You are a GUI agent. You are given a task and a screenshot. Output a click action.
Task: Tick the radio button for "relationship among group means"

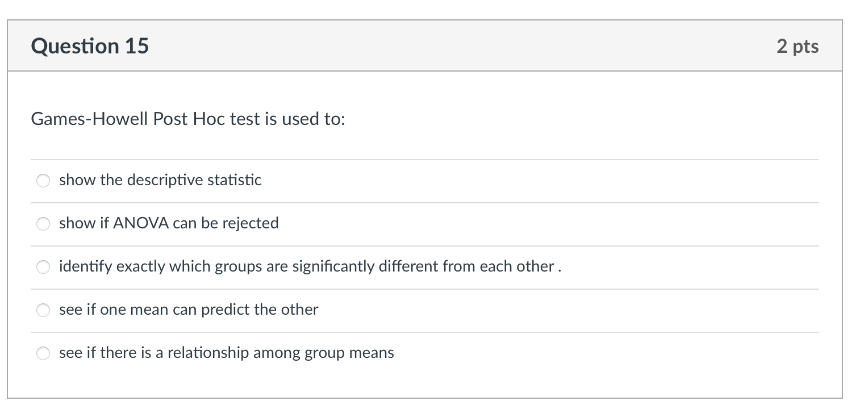click(44, 354)
